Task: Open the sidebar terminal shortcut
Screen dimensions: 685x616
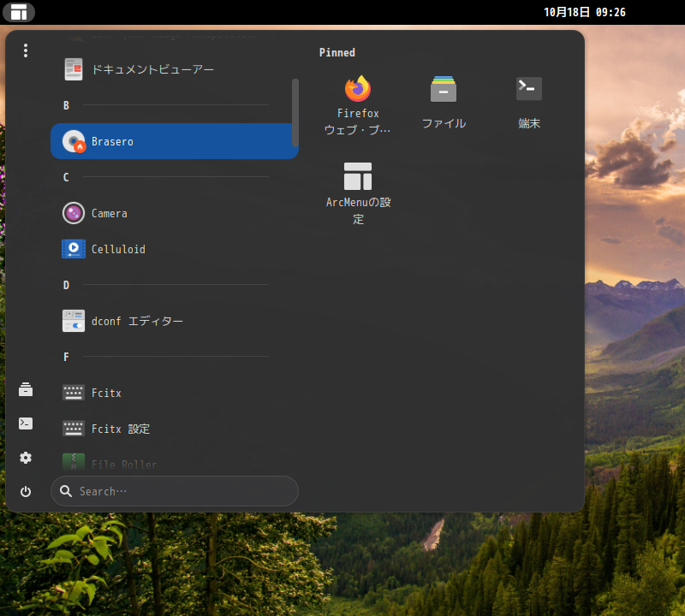Action: tap(26, 423)
